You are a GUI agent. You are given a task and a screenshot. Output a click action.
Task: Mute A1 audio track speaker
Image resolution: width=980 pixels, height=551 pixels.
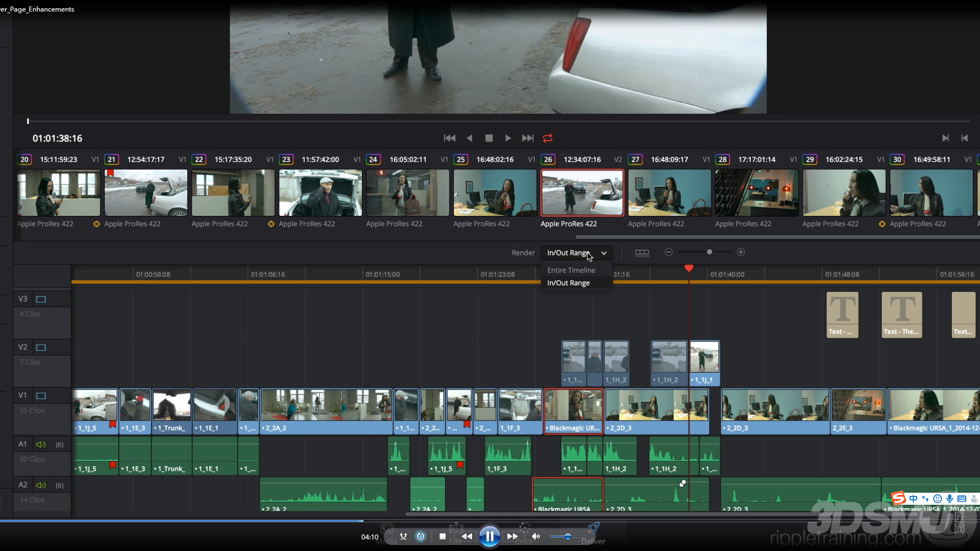[41, 444]
